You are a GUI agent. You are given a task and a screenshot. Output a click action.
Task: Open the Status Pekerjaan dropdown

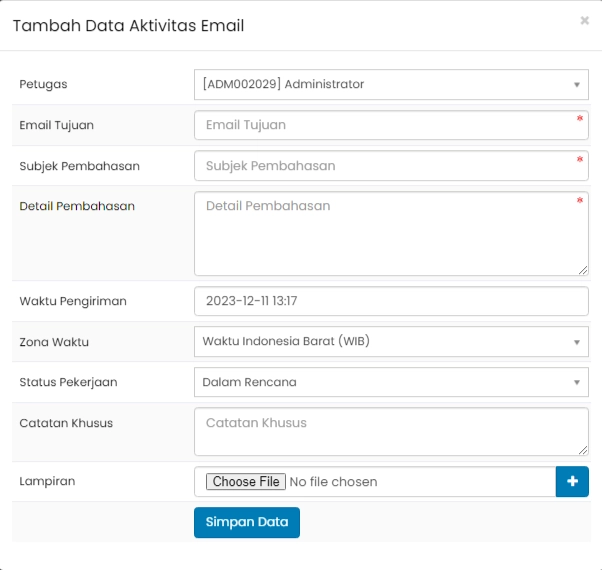pos(391,382)
